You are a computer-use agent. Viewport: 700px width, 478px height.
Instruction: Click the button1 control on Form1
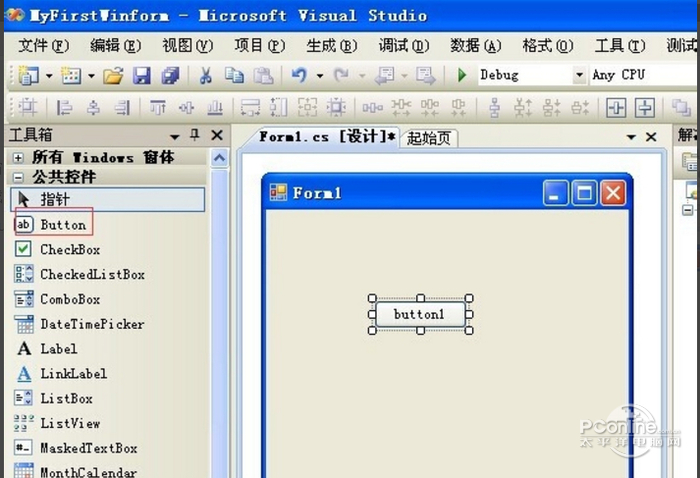pyautogui.click(x=420, y=314)
